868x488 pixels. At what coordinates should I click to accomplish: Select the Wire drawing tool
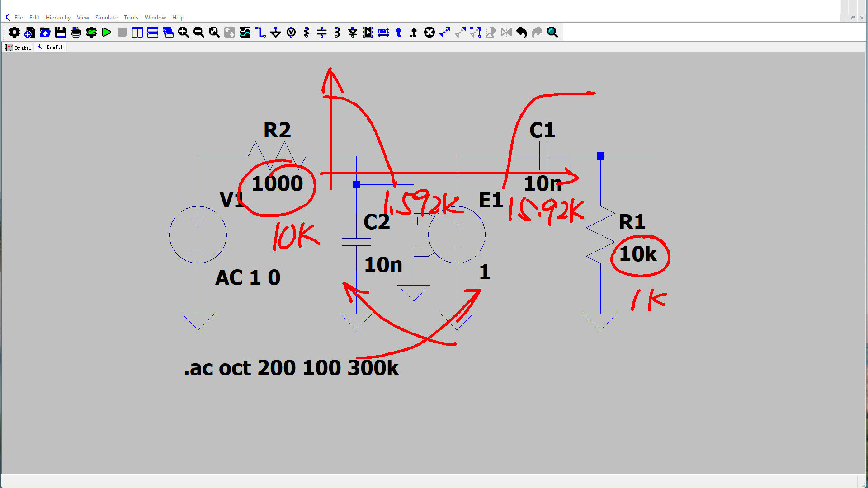click(x=260, y=32)
